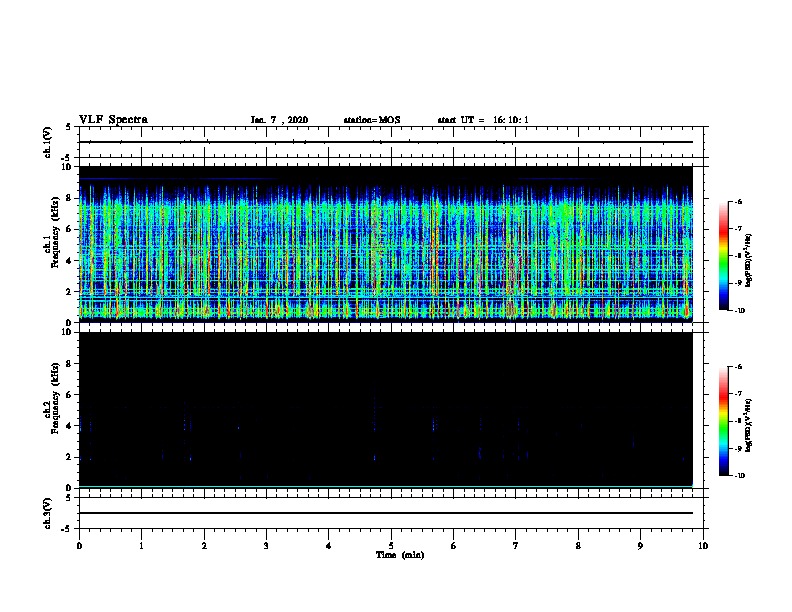Click time axis tick label "1"

141,546
